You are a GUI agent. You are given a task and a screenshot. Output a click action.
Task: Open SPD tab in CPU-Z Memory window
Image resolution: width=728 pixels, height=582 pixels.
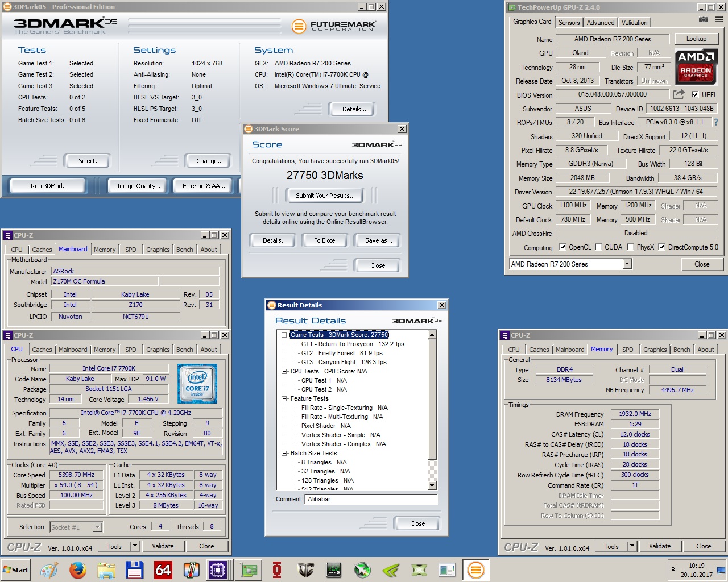pyautogui.click(x=627, y=350)
